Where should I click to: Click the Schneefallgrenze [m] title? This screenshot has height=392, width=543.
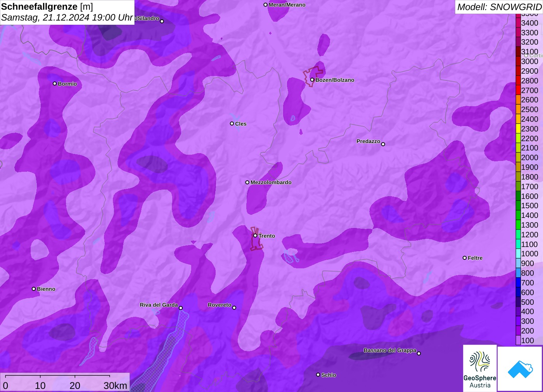tap(47, 7)
